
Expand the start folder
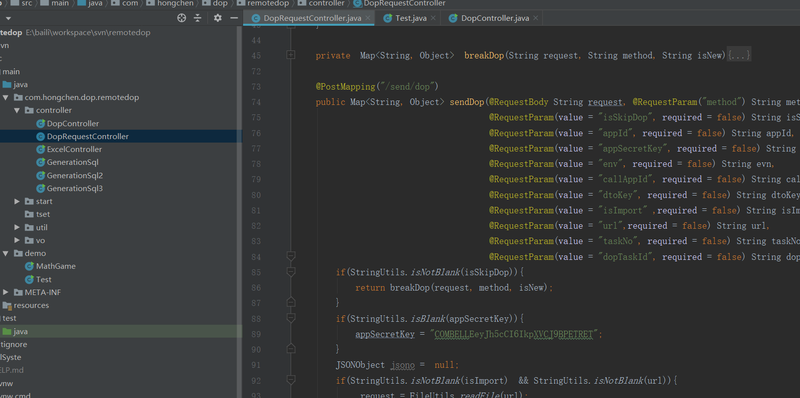(x=17, y=202)
